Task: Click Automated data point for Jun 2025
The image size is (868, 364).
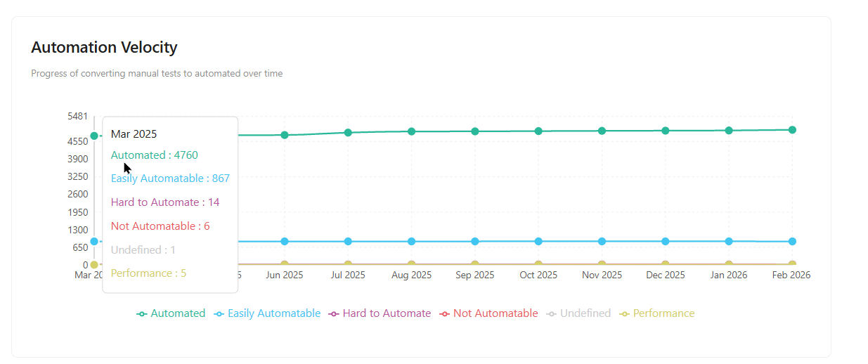Action: point(285,135)
